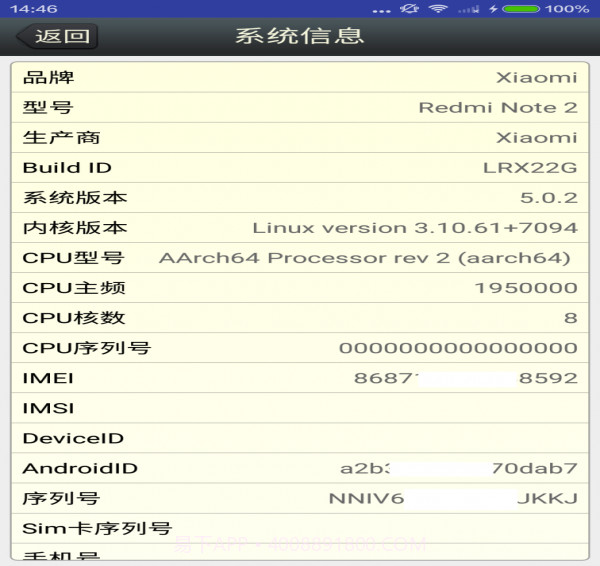
Task: Select the Build ID LRX22G row
Action: click(300, 168)
